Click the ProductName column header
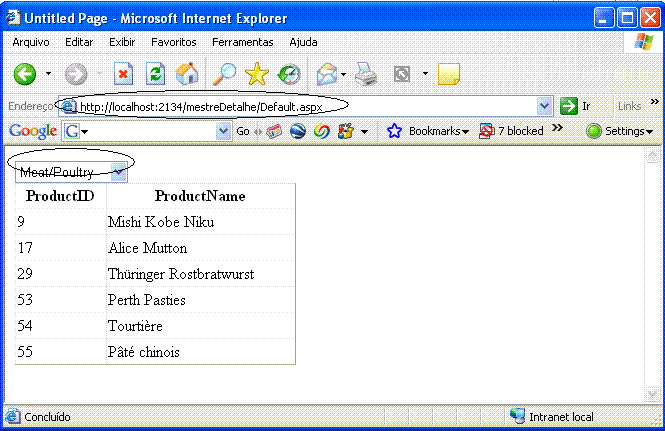This screenshot has width=665, height=431. [x=200, y=196]
